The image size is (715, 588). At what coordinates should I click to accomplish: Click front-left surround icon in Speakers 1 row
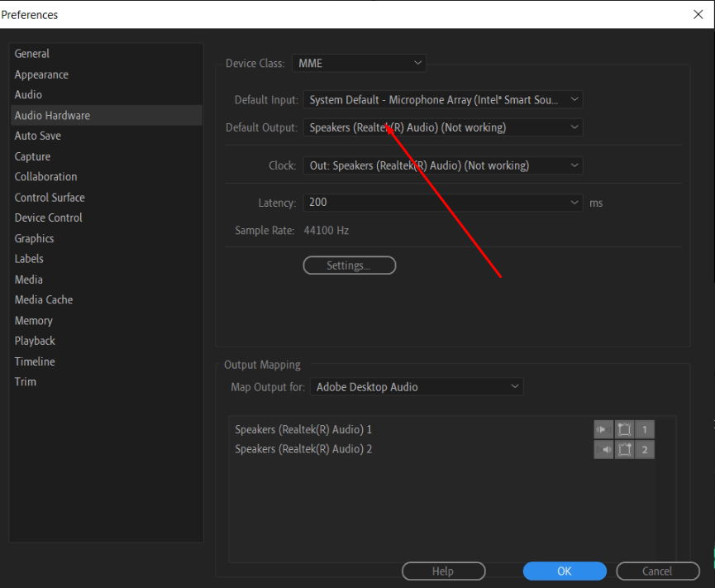624,429
